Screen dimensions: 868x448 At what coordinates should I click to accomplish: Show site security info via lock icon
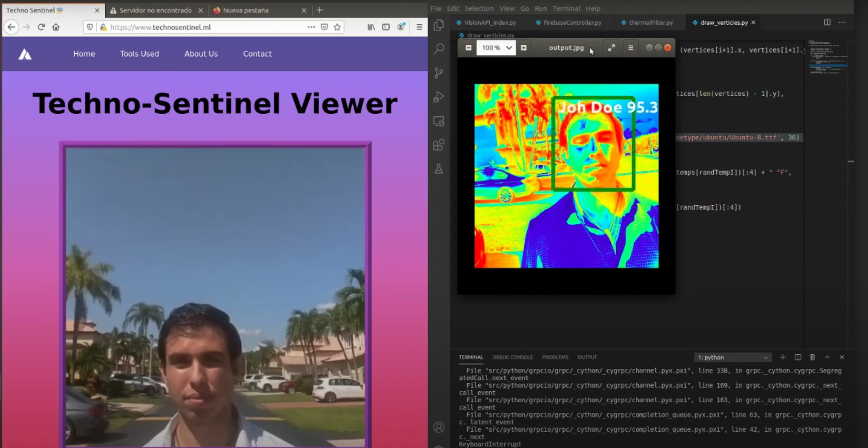point(103,27)
